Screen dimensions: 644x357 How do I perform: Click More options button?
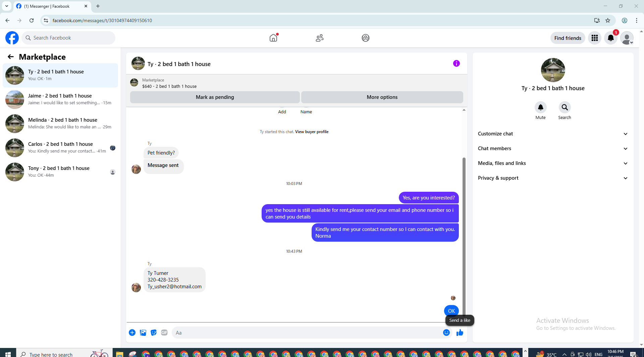(x=382, y=97)
